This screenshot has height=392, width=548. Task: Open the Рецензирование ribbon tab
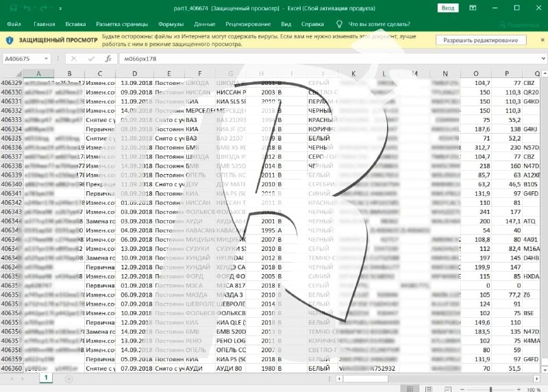click(248, 24)
